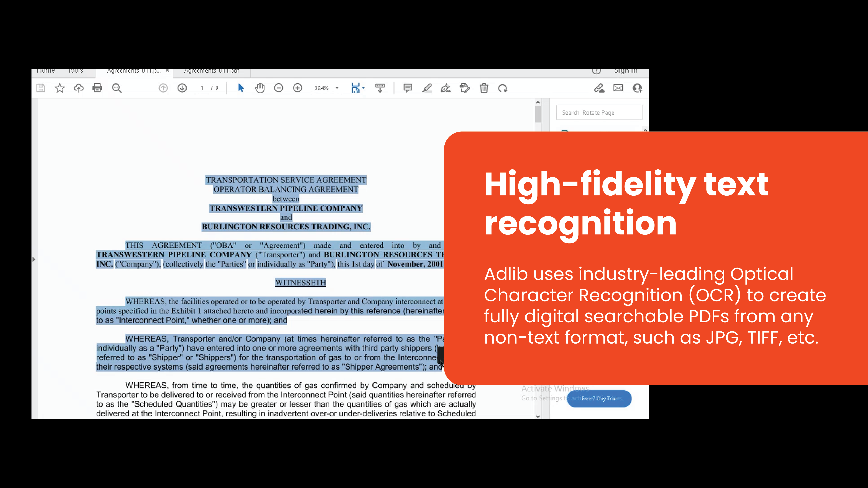Click the document scroll up arrow
Image resolution: width=868 pixels, height=488 pixels.
pos(538,102)
